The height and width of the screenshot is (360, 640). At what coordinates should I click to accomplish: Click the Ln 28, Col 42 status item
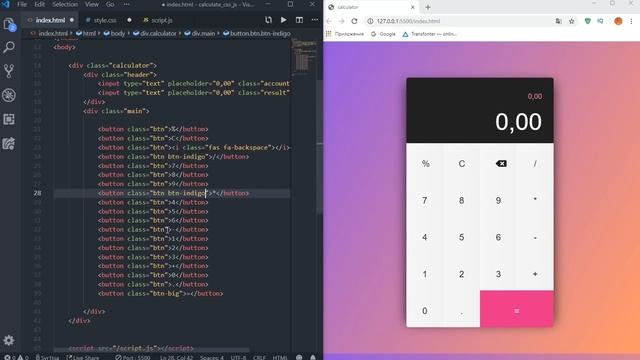pyautogui.click(x=176, y=357)
